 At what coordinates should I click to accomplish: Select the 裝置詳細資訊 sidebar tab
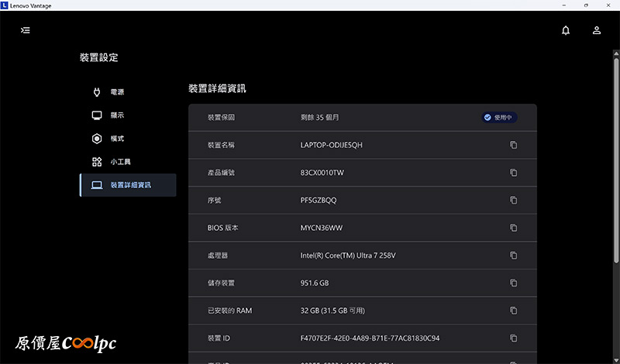coord(128,185)
